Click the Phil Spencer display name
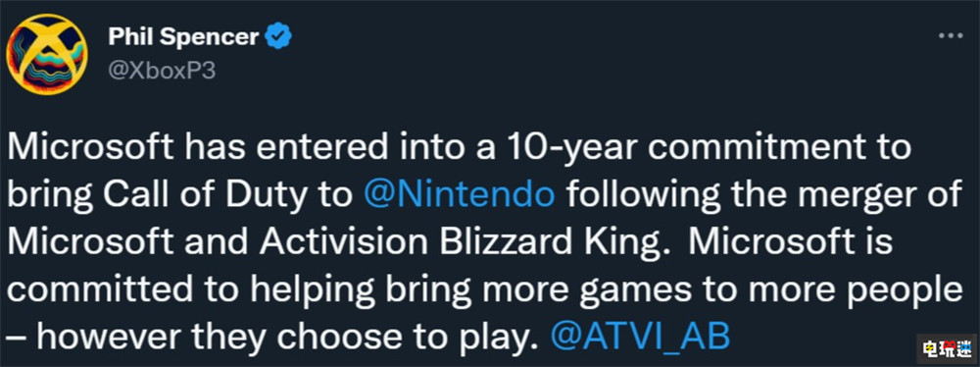 [183, 37]
